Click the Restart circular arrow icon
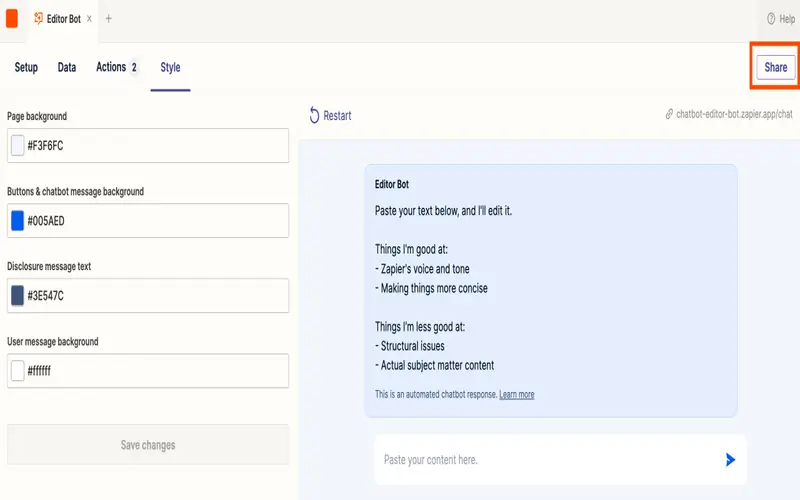The width and height of the screenshot is (800, 500). (314, 116)
